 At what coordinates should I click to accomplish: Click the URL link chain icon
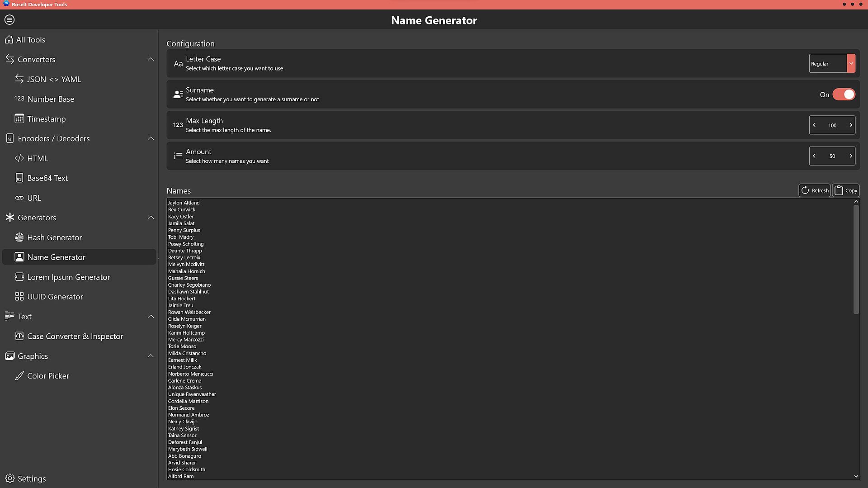tap(19, 198)
